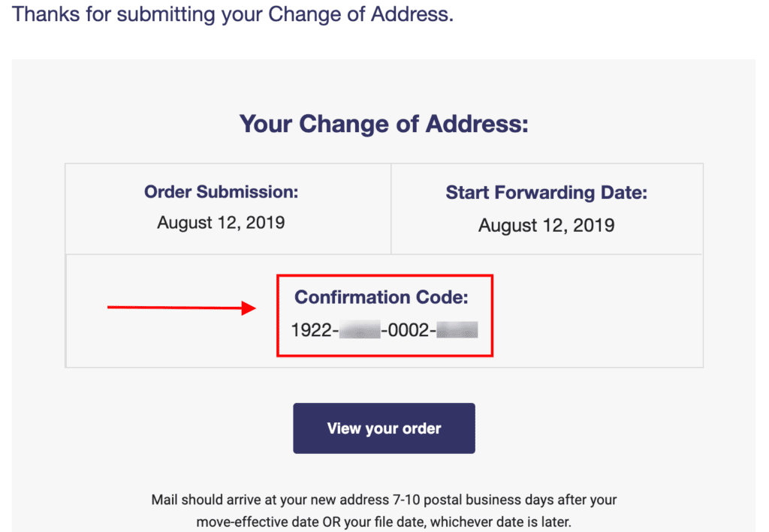
Task: Click the Confirmation Code label
Action: pos(384,297)
